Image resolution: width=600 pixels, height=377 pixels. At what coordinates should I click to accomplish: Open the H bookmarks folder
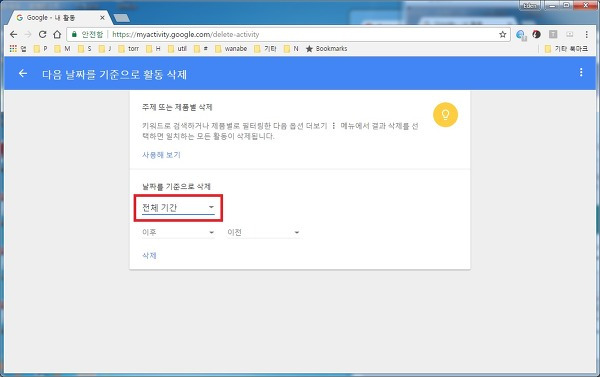(153, 49)
